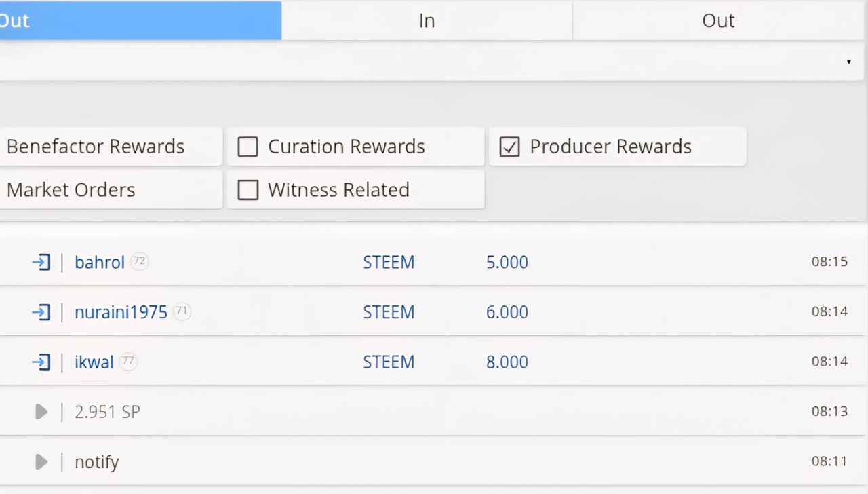Screen dimensions: 868x494
Task: Open the bahrol account link
Action: 100,263
